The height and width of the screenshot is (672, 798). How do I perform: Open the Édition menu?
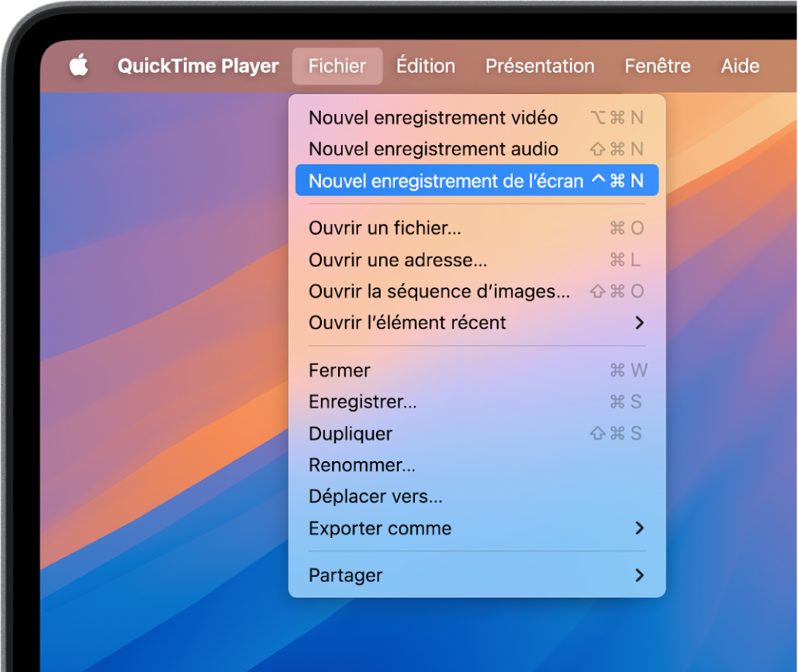pyautogui.click(x=426, y=66)
